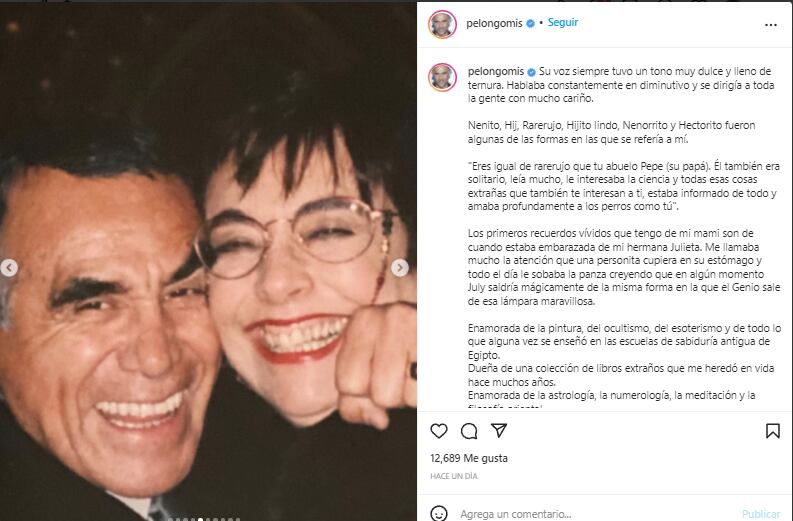Go to the next photo in the carousel
The height and width of the screenshot is (521, 793).
click(401, 268)
